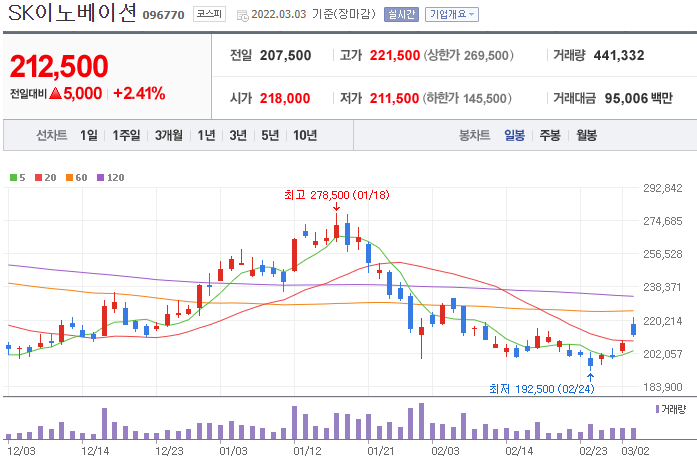Select the 1일 line chart tab
The image size is (697, 462).
pyautogui.click(x=89, y=135)
